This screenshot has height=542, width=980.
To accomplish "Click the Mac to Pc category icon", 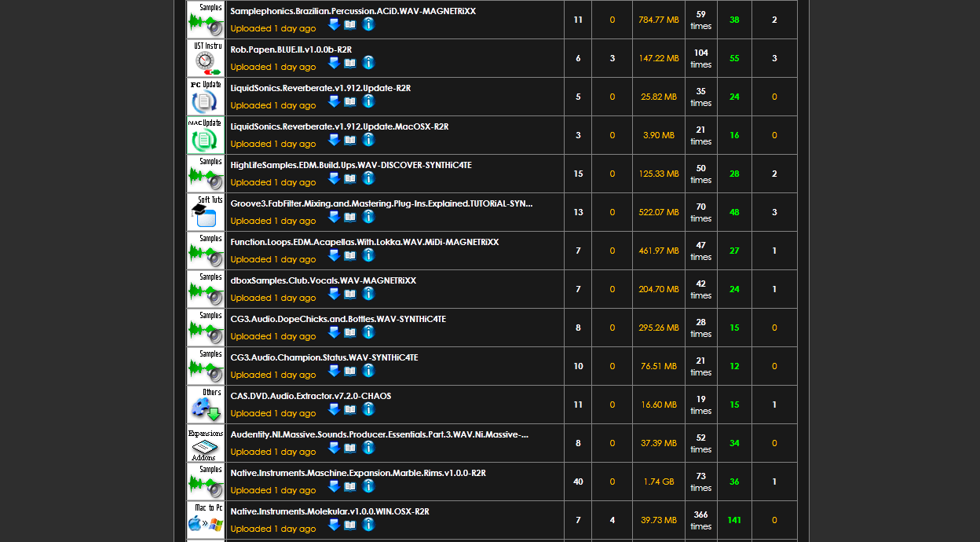I will pyautogui.click(x=206, y=520).
